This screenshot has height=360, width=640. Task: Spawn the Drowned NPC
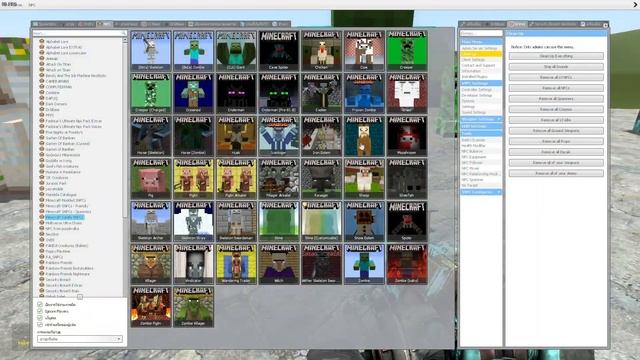tap(193, 93)
